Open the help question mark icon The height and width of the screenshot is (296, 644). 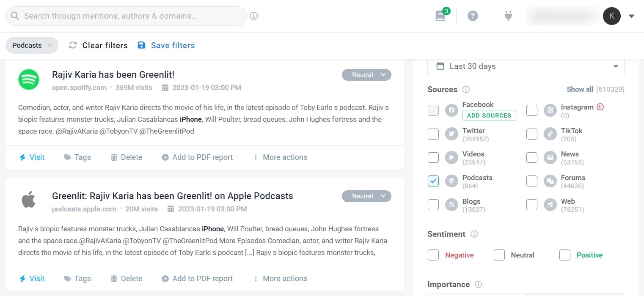[x=473, y=16]
